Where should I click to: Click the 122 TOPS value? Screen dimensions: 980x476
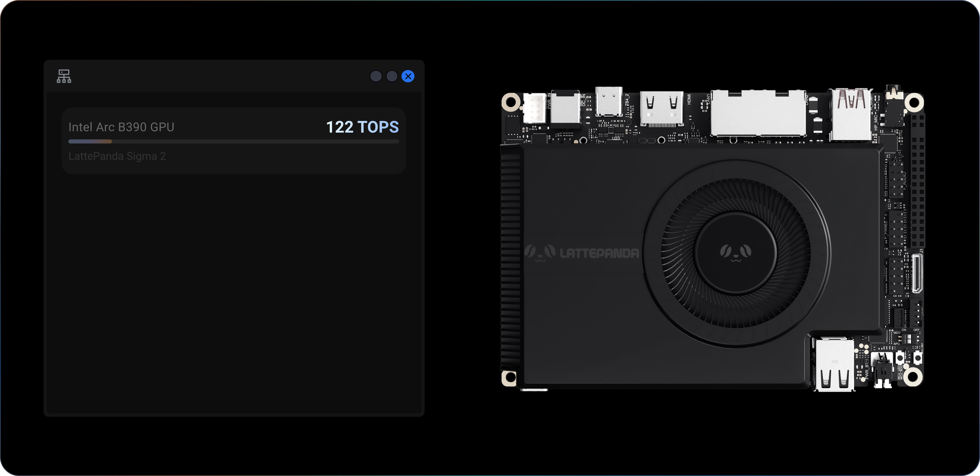(362, 127)
